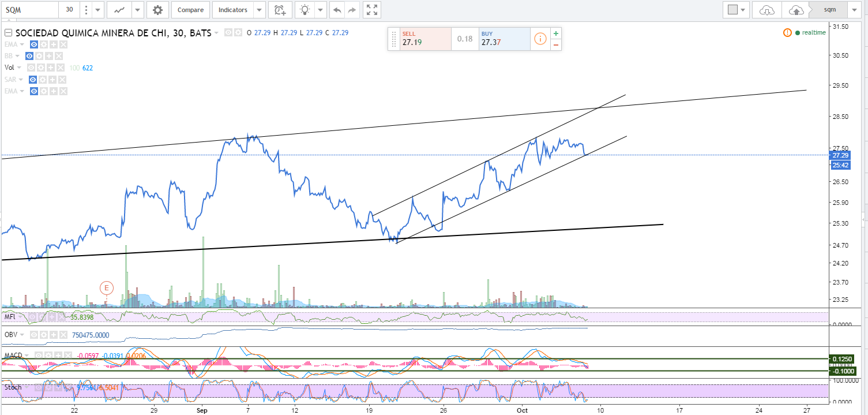Open chart properties gear in the top toolbar
This screenshot has width=868, height=415.
point(157,10)
